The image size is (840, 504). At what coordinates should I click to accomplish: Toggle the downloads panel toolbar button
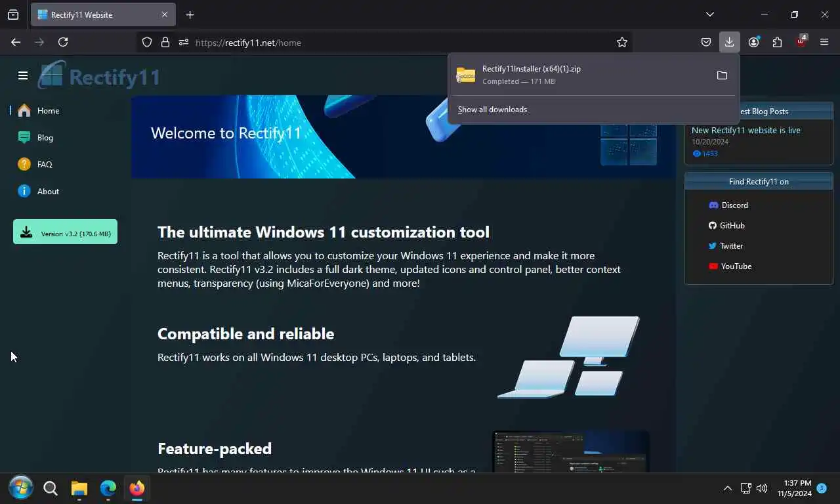[x=729, y=42]
